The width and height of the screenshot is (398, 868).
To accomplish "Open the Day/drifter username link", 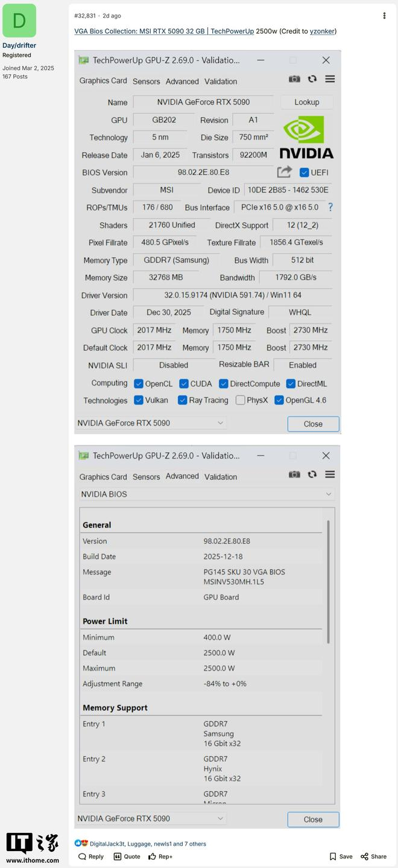I will [19, 45].
